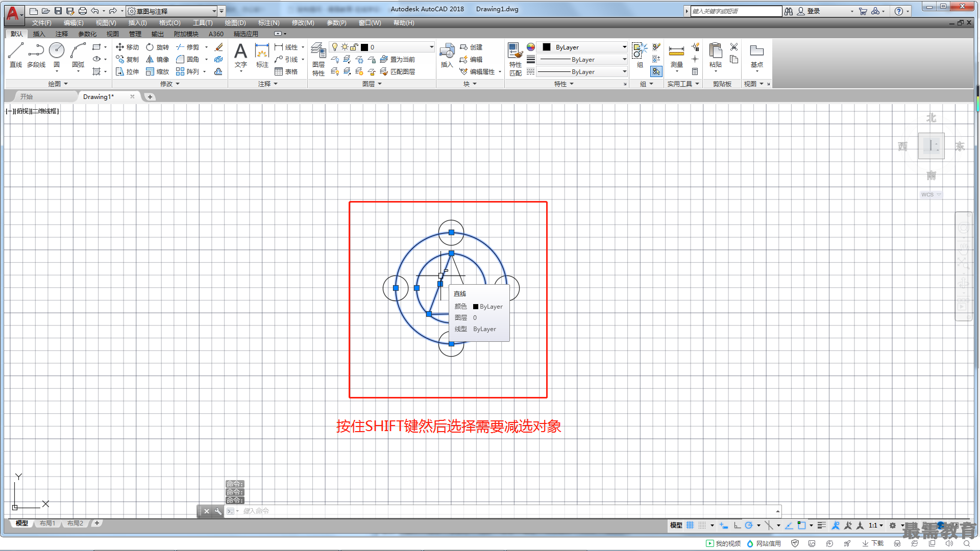Click the Quick Calculator icon in utilities
980x551 pixels.
click(695, 71)
